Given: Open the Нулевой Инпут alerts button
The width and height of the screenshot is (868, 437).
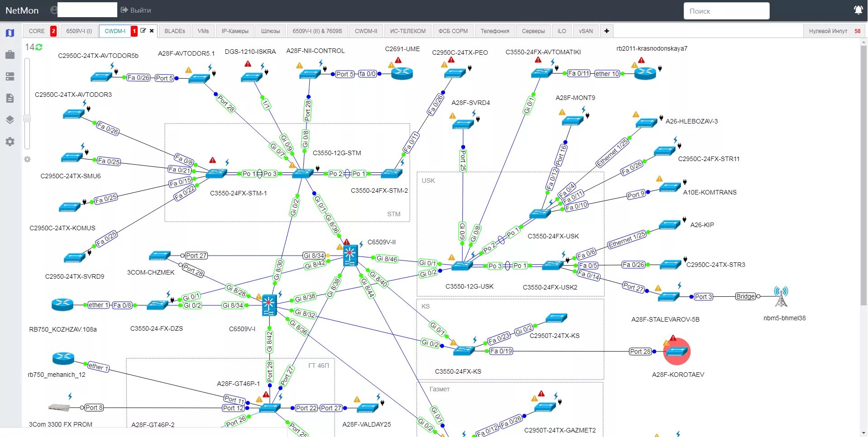Looking at the screenshot, I should pos(834,31).
